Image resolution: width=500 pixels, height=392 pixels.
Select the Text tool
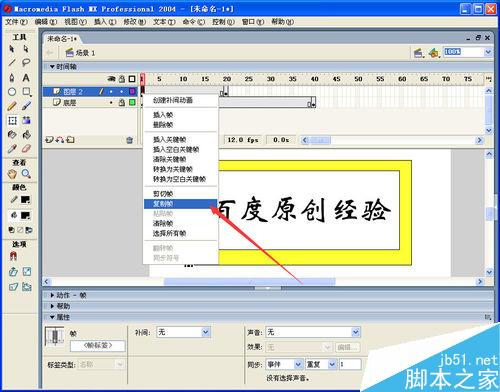click(26, 78)
